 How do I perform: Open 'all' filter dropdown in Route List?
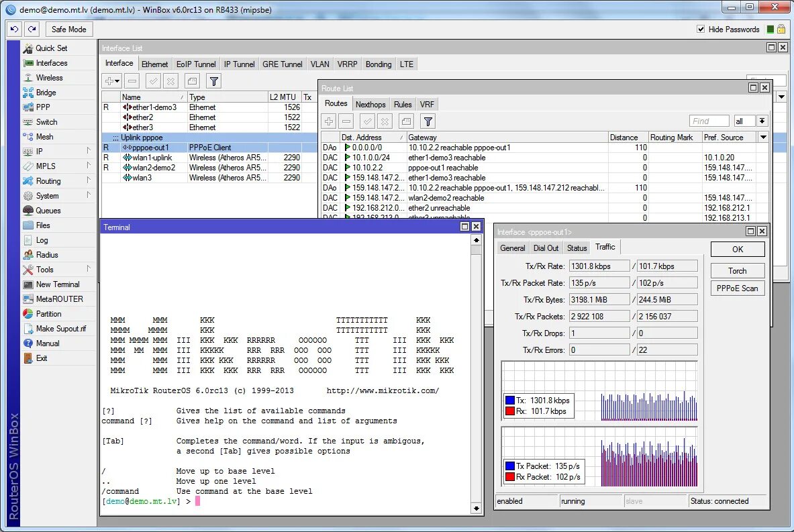pos(762,121)
